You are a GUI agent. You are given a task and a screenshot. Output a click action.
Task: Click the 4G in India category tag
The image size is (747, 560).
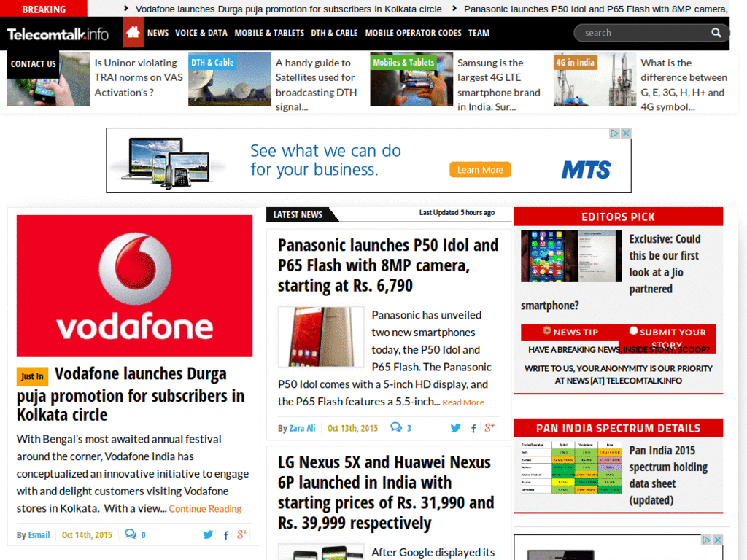click(x=575, y=63)
